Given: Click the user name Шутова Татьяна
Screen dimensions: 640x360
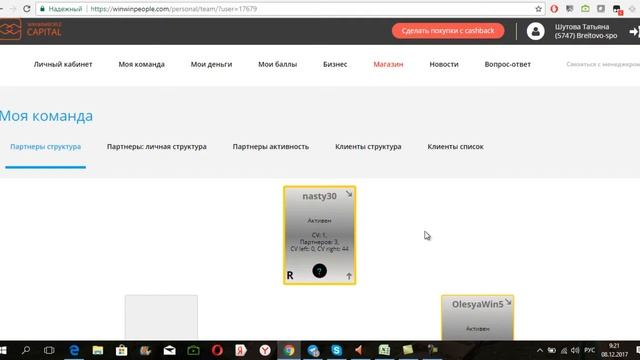Looking at the screenshot, I should 582,27.
